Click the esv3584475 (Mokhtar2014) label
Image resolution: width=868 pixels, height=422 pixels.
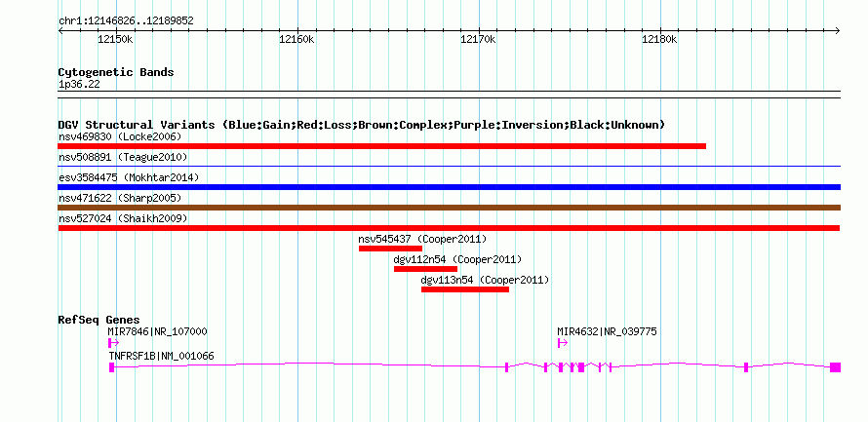[129, 177]
